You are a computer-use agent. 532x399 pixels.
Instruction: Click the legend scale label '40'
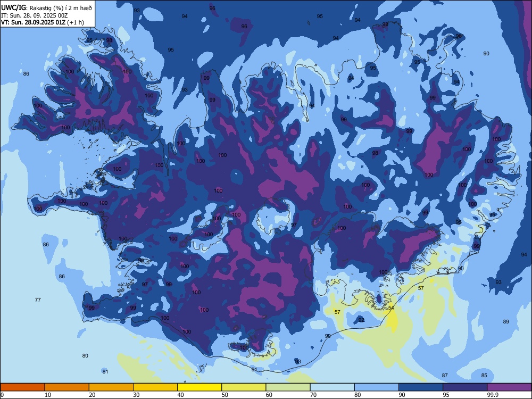[180, 395]
